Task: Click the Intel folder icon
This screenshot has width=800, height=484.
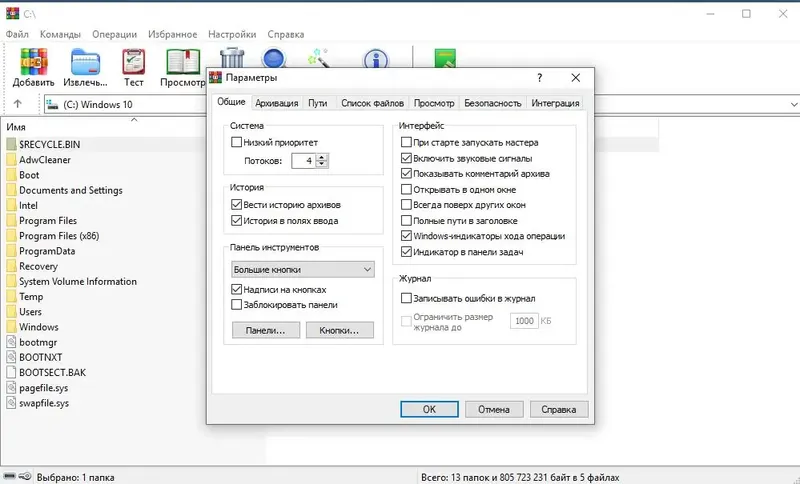Action: pos(12,206)
